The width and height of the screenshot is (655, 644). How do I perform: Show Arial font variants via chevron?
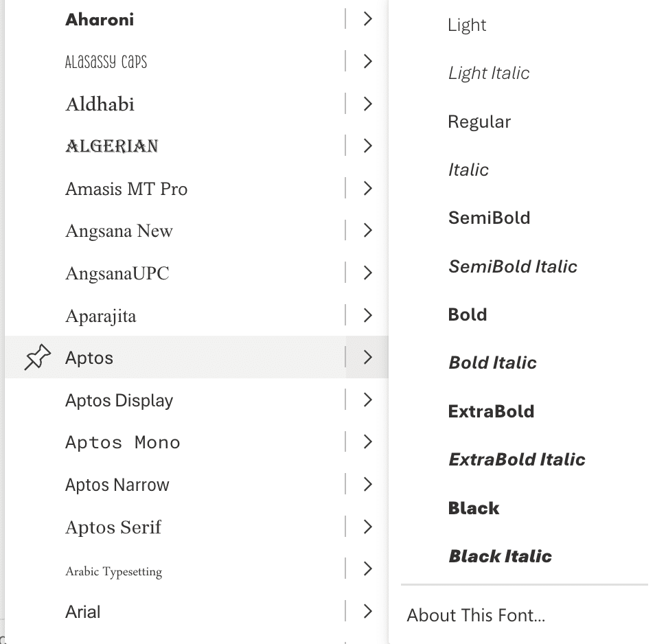367,611
